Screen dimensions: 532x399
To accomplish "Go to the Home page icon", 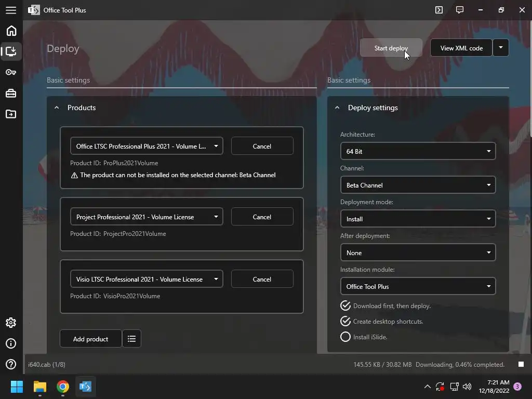I will pyautogui.click(x=11, y=31).
